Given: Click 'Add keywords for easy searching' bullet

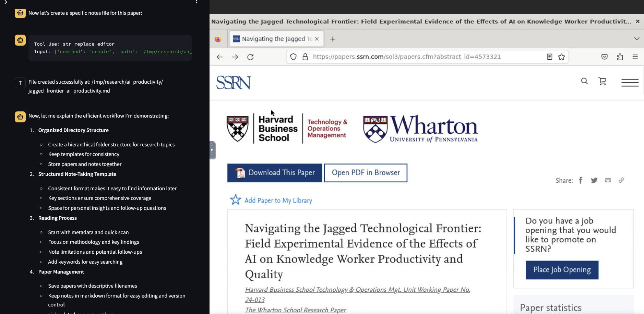Looking at the screenshot, I should pyautogui.click(x=85, y=262).
